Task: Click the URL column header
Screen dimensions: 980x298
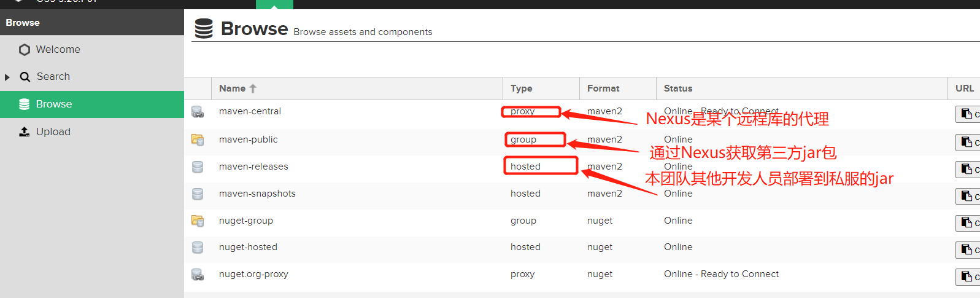Action: (x=964, y=88)
